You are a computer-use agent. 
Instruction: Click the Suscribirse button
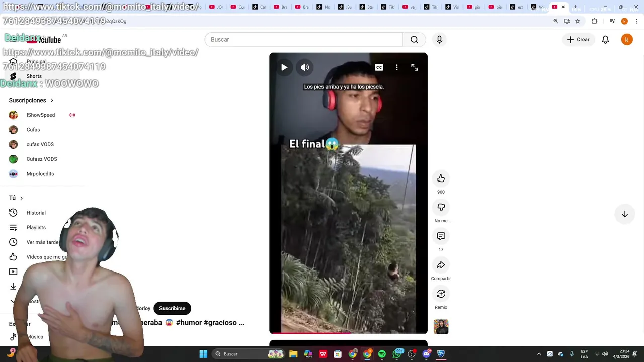(x=172, y=308)
